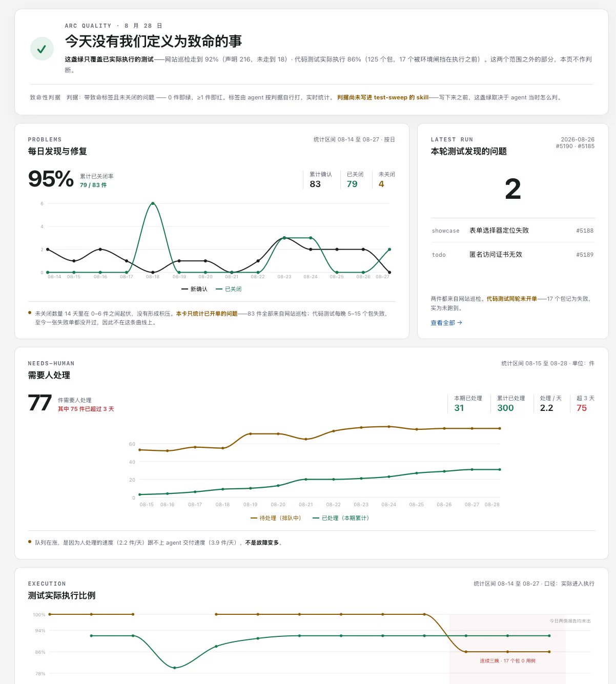
Task: Click the 今日两侧报告均未出 annotation
Action: click(570, 621)
